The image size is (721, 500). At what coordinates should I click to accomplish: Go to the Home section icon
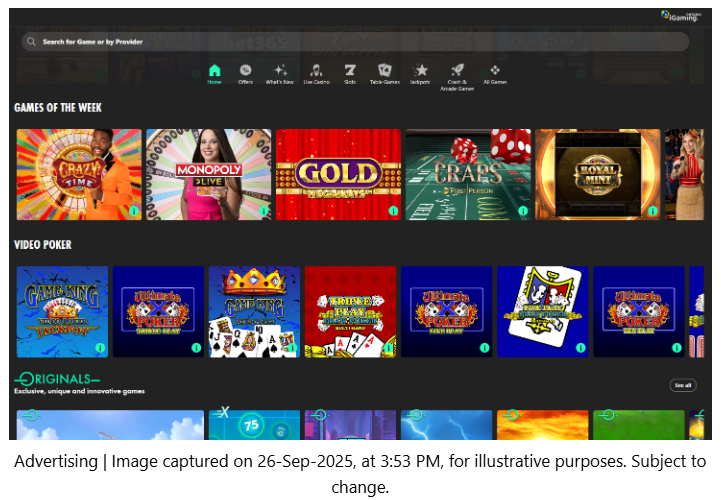coord(214,70)
